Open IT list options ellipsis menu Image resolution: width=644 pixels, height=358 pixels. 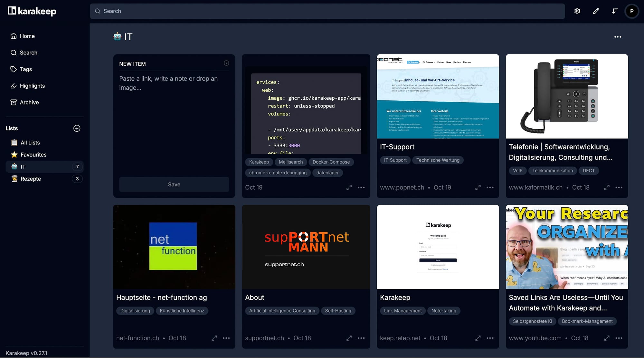(618, 37)
